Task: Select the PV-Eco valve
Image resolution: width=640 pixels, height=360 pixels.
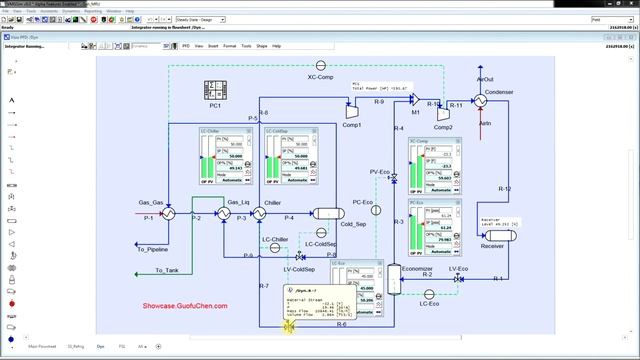Action: 394,178
